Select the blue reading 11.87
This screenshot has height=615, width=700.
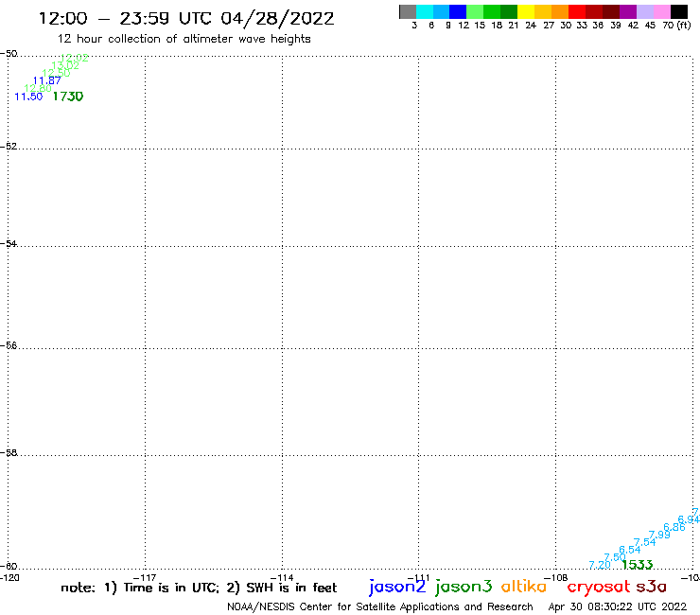pyautogui.click(x=47, y=80)
